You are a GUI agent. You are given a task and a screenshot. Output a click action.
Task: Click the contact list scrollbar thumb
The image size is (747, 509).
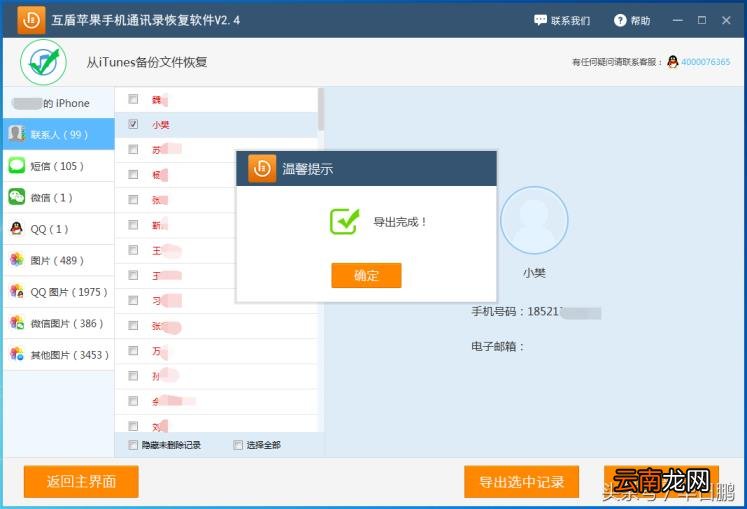321,109
